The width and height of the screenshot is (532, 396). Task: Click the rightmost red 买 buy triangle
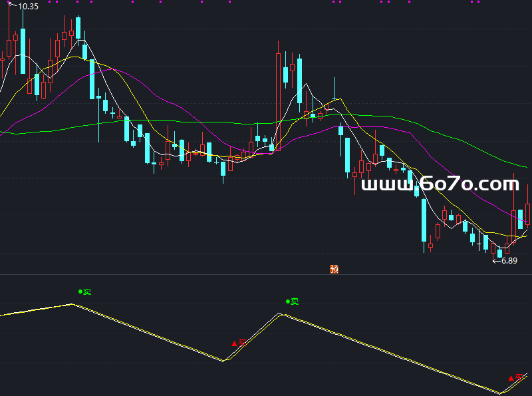[x=513, y=377]
